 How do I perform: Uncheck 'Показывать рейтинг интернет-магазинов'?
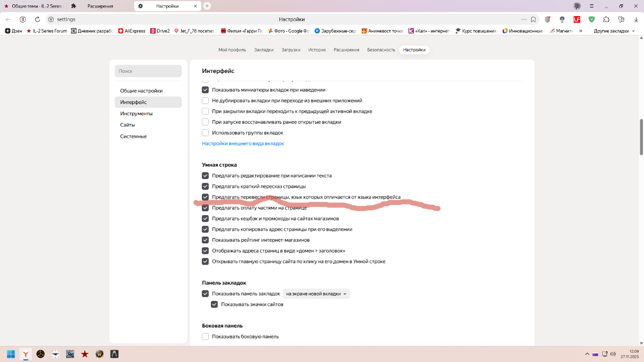(205, 240)
